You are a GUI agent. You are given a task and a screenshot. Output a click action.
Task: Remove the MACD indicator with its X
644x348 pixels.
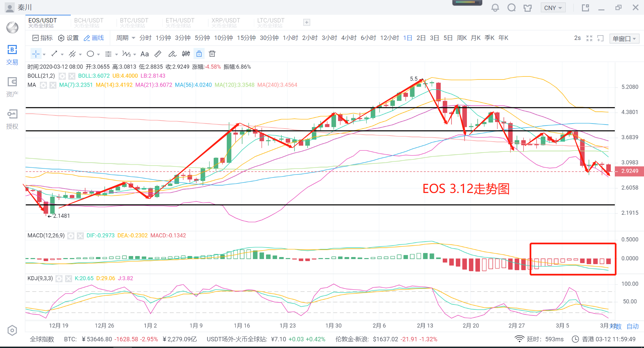tap(80, 236)
